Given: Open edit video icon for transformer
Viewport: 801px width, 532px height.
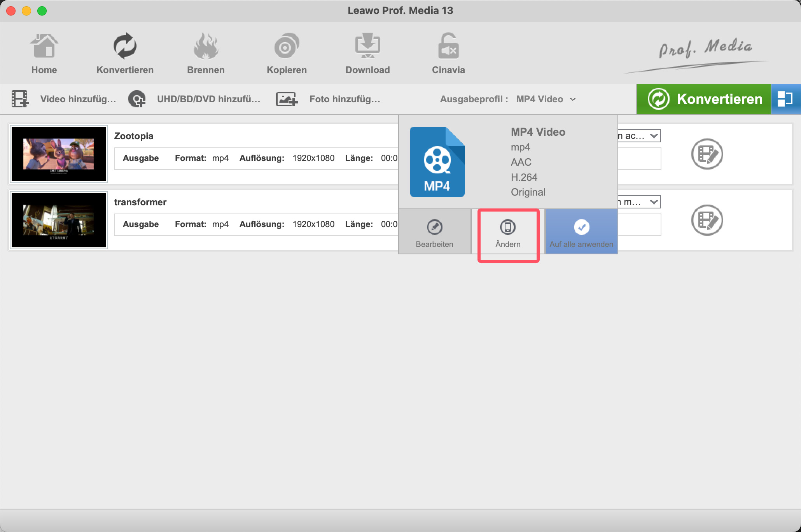Looking at the screenshot, I should click(x=707, y=220).
